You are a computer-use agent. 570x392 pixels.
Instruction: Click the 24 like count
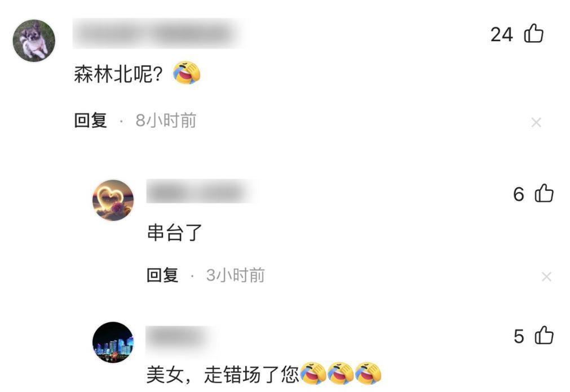(x=501, y=34)
